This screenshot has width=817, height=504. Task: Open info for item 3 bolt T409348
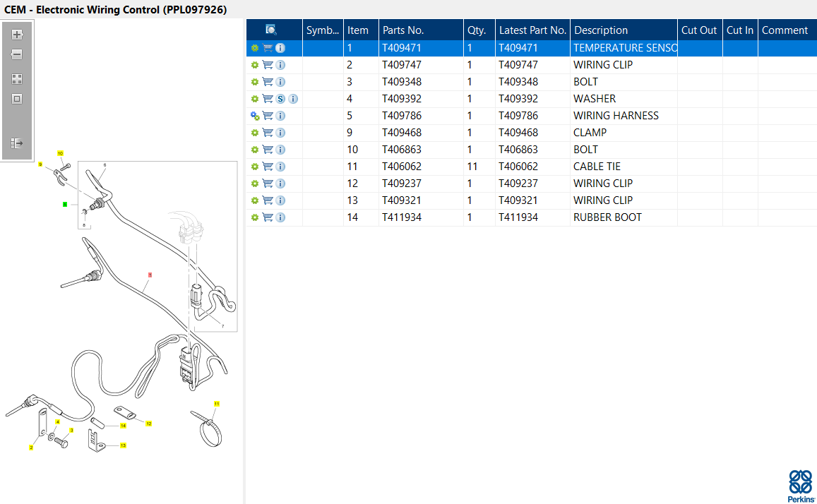[x=280, y=82]
